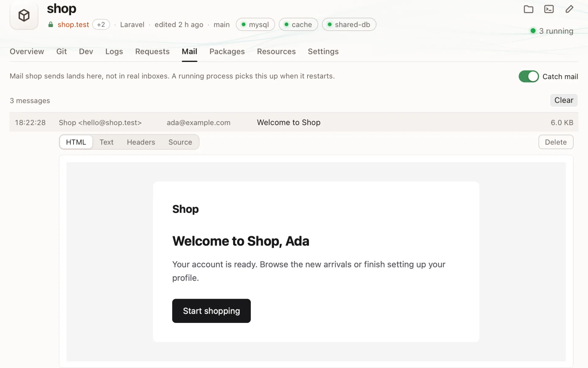Click the 6.0 KB message size

pyautogui.click(x=562, y=123)
